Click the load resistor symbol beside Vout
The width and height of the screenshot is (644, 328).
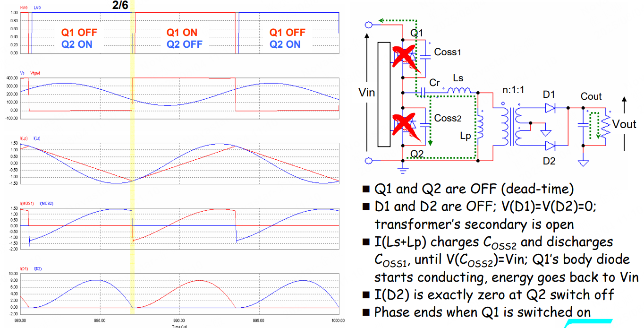coord(606,125)
